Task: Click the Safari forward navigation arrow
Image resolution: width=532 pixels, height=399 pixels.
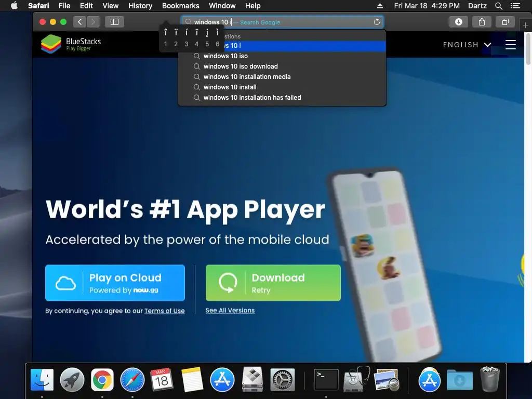Action: coord(94,22)
